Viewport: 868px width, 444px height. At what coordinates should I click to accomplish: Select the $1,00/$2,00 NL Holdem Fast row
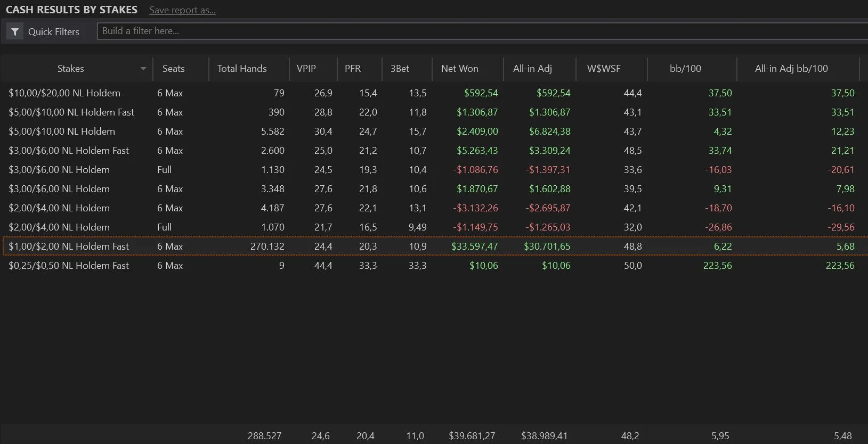69,246
